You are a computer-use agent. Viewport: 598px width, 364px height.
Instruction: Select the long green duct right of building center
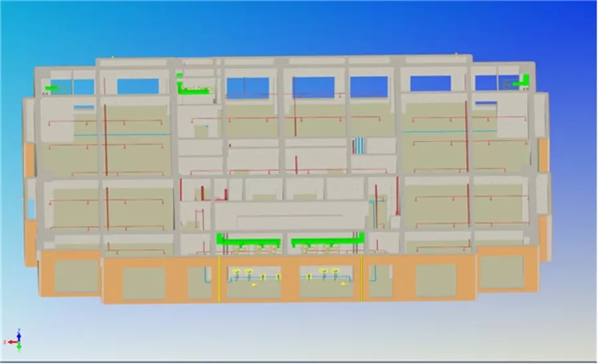(x=328, y=240)
